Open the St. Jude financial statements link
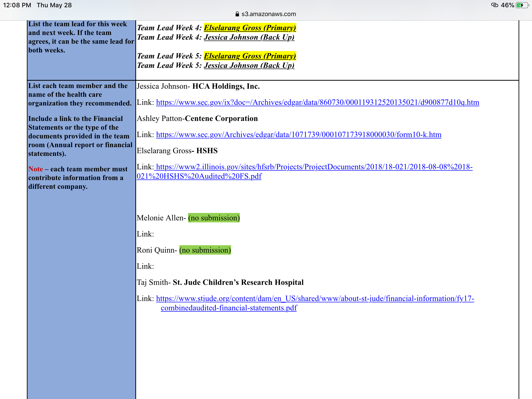The image size is (532, 399). pos(315,303)
